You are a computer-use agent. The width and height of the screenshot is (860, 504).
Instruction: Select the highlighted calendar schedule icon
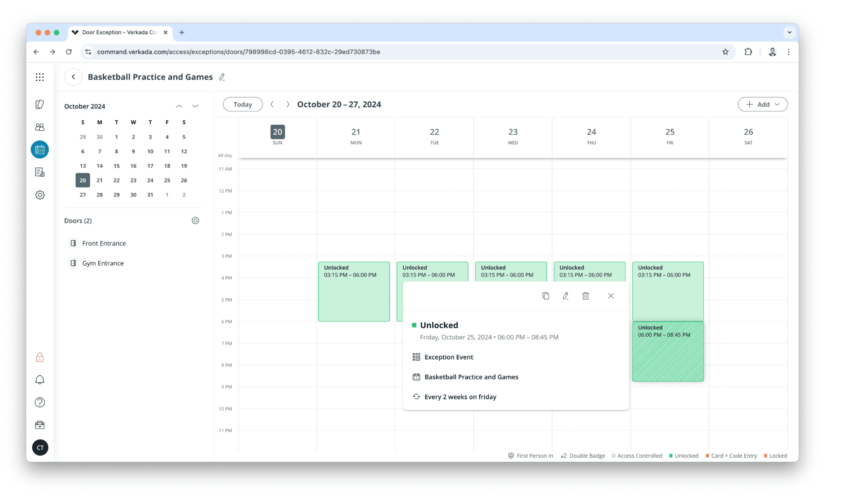[x=40, y=149]
